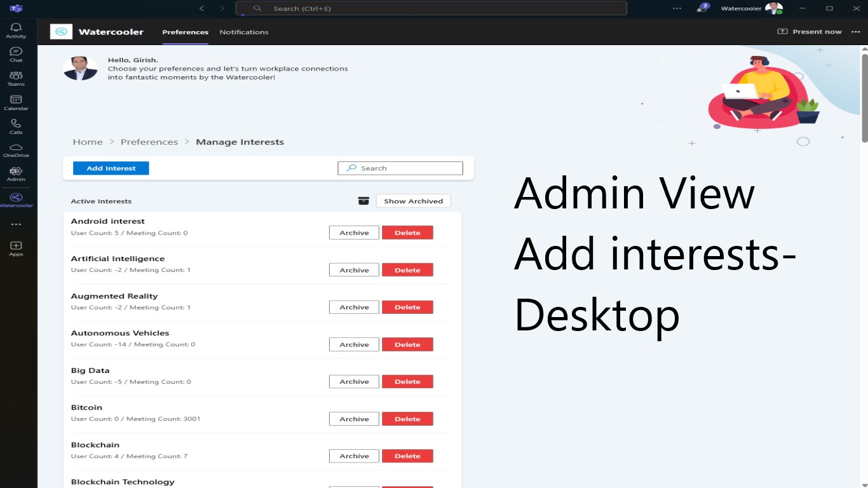This screenshot has width=868, height=488.
Task: Click the Watercooler app logo
Action: point(61,32)
